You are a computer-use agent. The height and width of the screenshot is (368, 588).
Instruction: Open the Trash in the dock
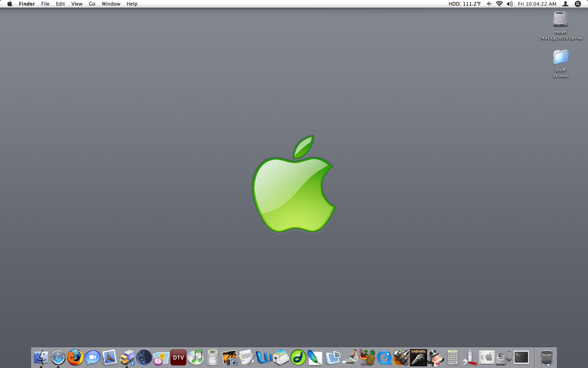[546, 357]
